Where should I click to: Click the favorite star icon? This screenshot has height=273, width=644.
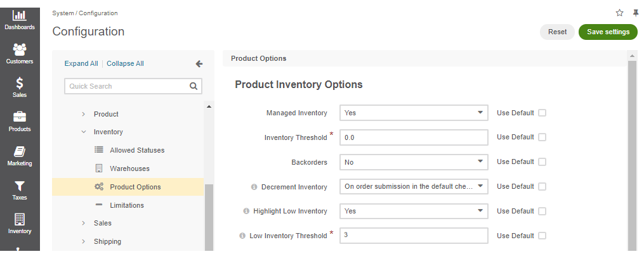[x=619, y=13]
